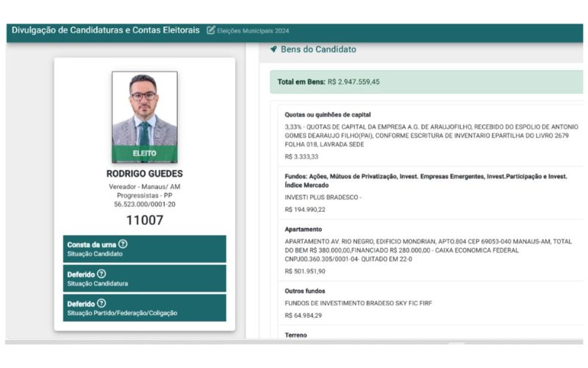Click the Eleições Municipais 2024 link

253,31
